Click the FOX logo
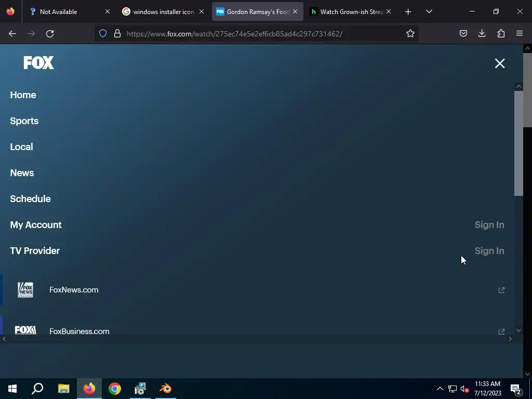 (x=38, y=63)
